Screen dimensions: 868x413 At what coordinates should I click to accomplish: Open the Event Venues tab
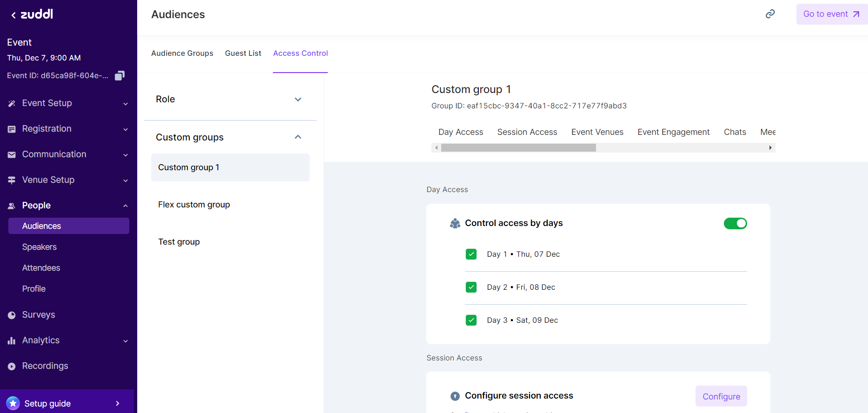coord(597,132)
